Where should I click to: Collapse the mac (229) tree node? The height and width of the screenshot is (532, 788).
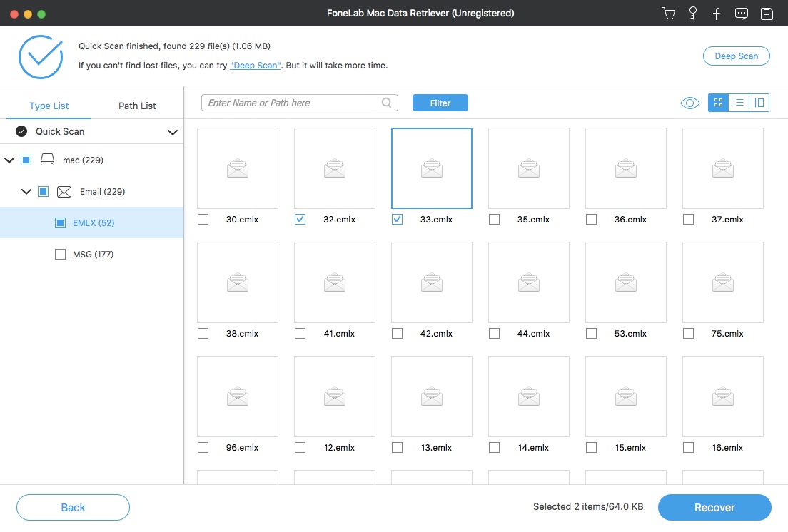click(x=9, y=160)
